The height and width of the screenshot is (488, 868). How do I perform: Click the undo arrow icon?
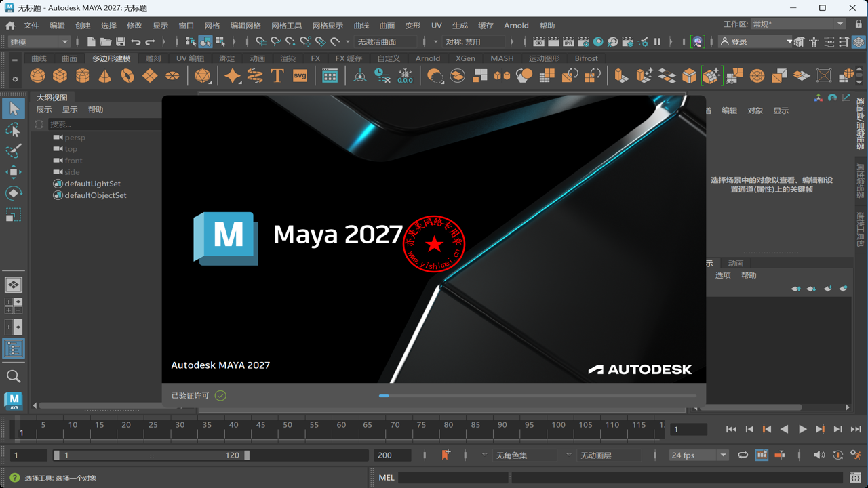(136, 42)
